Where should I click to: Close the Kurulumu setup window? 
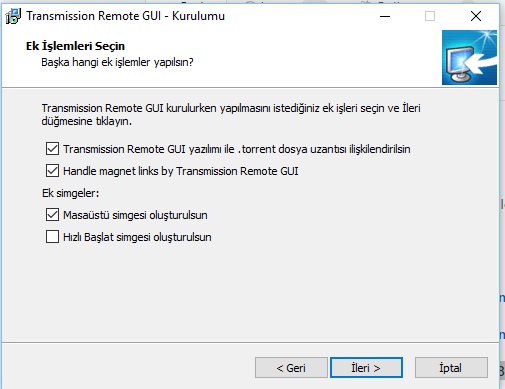(476, 16)
